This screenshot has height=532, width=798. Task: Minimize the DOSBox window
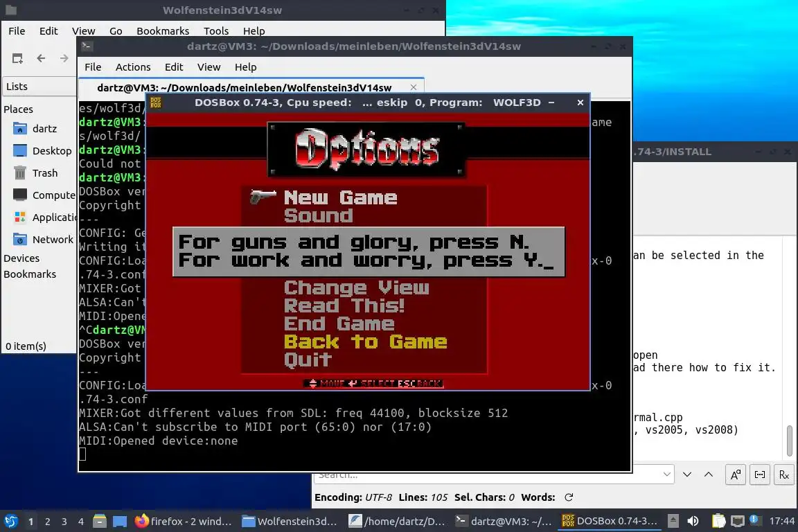551,103
